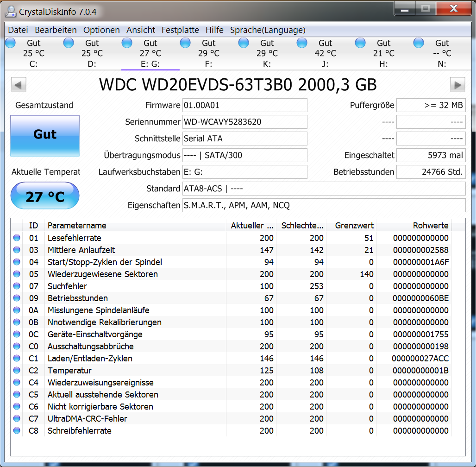Open the Hilfe menu
Screen dimensions: 476x467
(214, 30)
